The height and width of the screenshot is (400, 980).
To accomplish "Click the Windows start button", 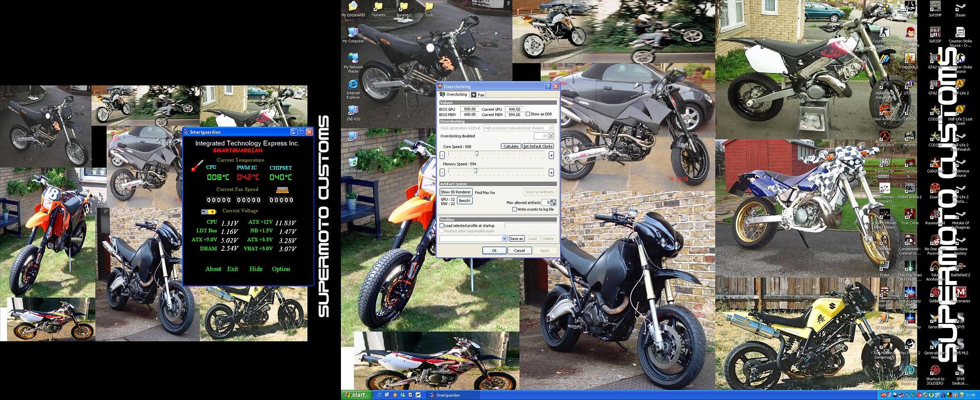I will tap(356, 395).
